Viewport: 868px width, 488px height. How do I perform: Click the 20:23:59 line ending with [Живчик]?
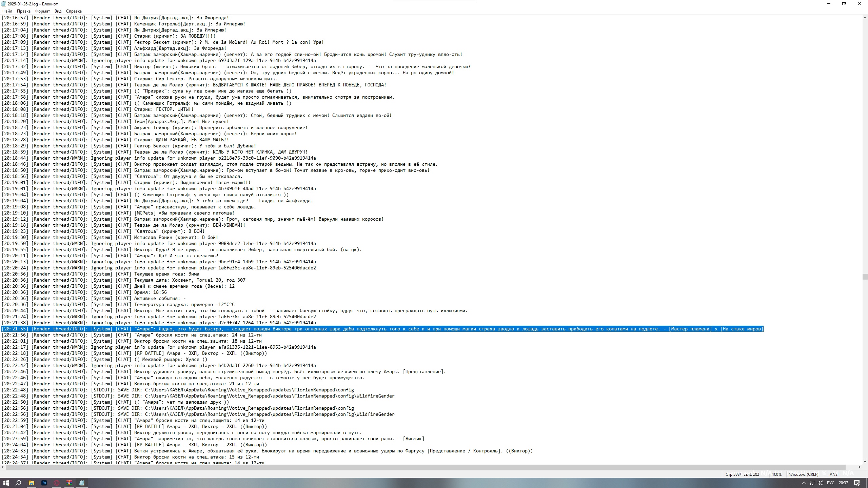click(213, 439)
